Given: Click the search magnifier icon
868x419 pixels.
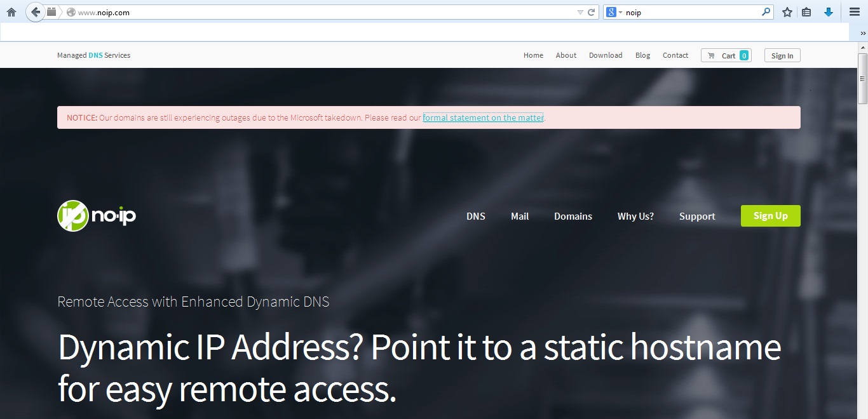Looking at the screenshot, I should click(x=766, y=11).
